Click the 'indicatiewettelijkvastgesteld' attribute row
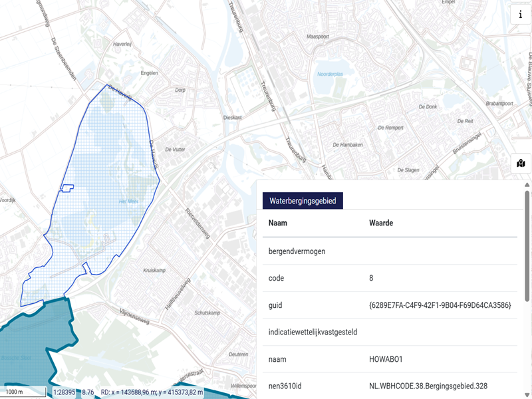 coord(313,332)
